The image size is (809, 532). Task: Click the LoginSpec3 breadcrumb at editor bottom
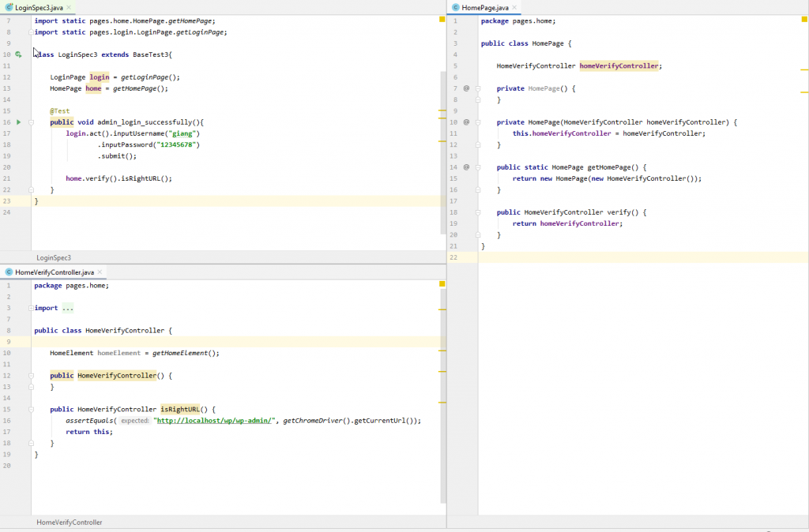tap(54, 258)
